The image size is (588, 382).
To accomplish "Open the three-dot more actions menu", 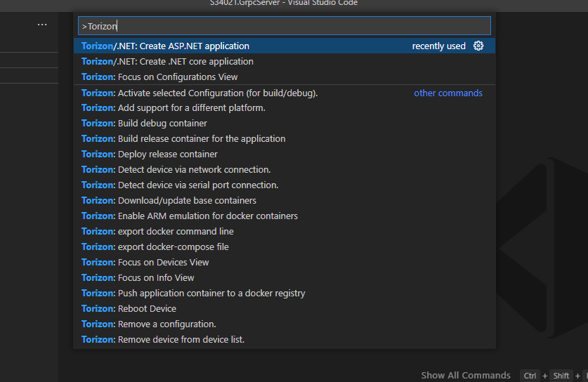I will click(42, 25).
